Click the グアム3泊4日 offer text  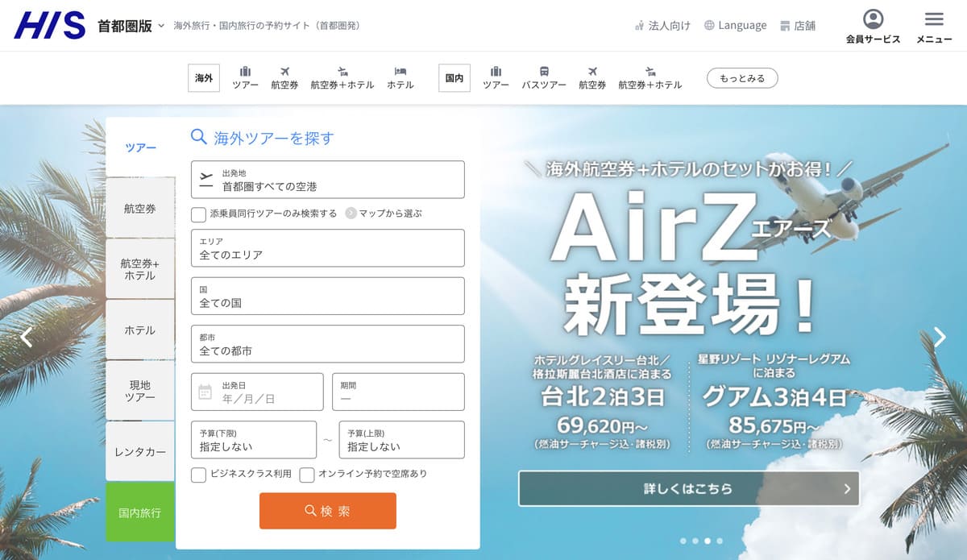[774, 397]
